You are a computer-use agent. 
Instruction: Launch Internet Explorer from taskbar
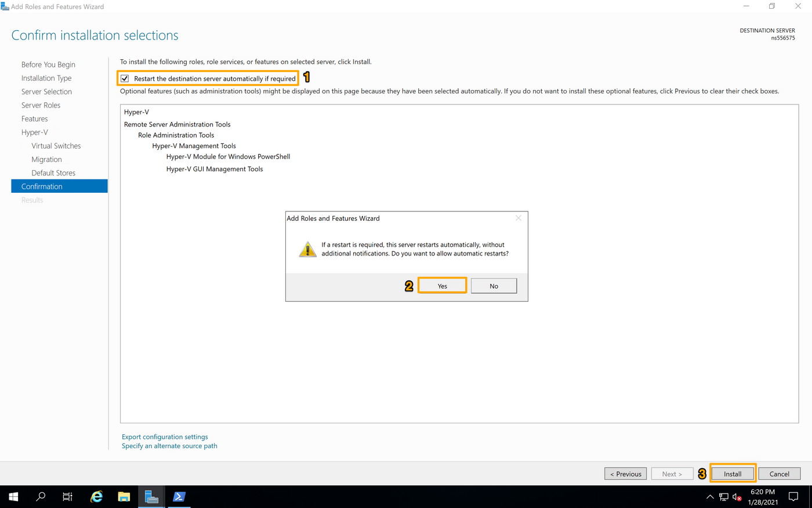coord(96,496)
